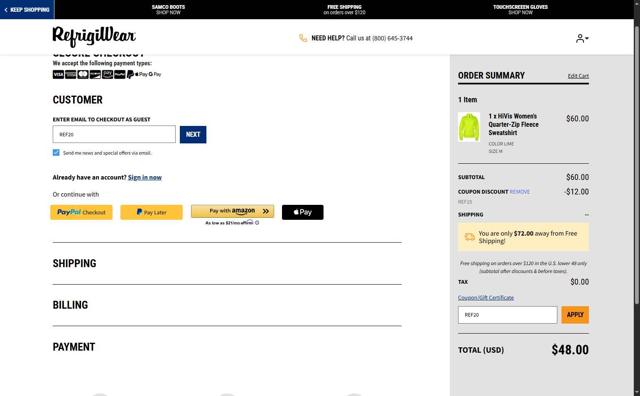The image size is (640, 396).
Task: Open the lime sweatshirt product thumbnail
Action: coord(469,127)
